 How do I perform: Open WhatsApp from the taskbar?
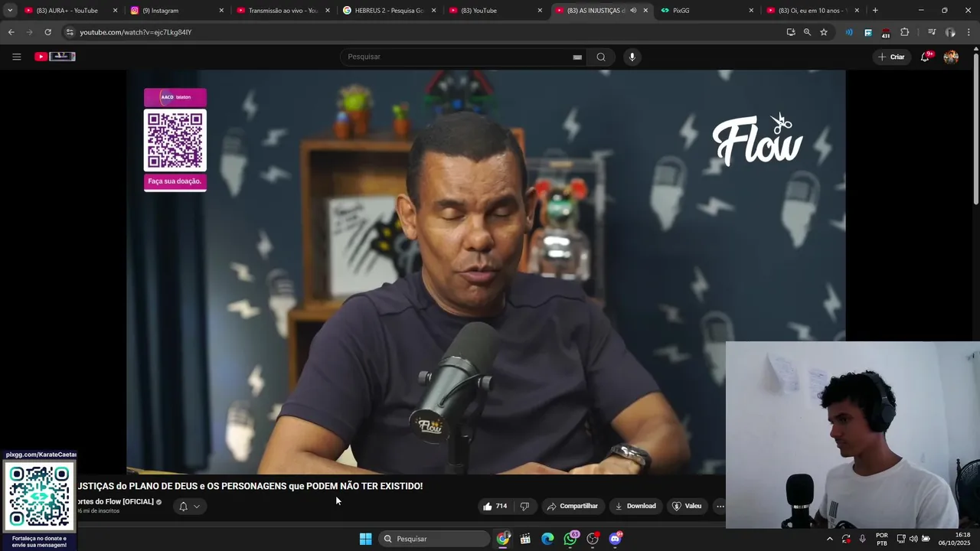570,539
